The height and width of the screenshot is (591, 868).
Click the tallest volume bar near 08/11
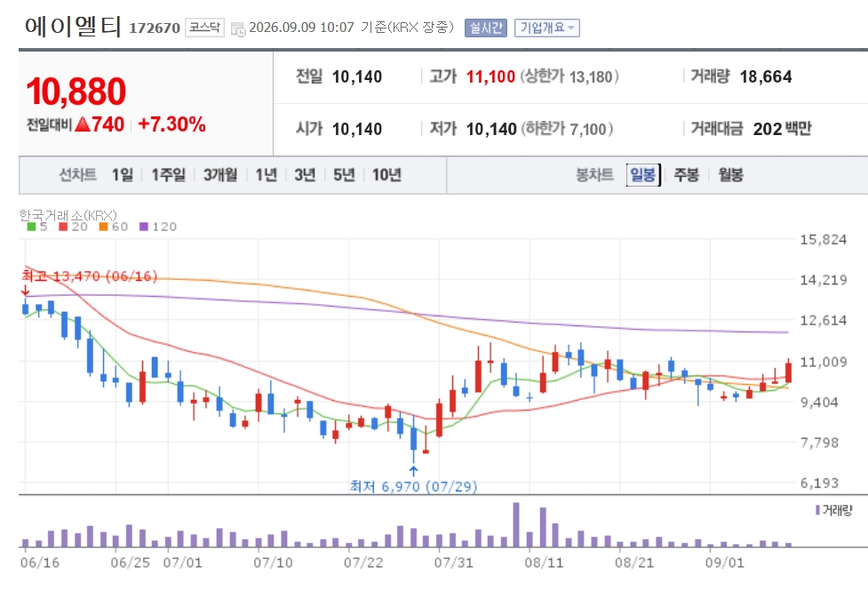[x=516, y=524]
